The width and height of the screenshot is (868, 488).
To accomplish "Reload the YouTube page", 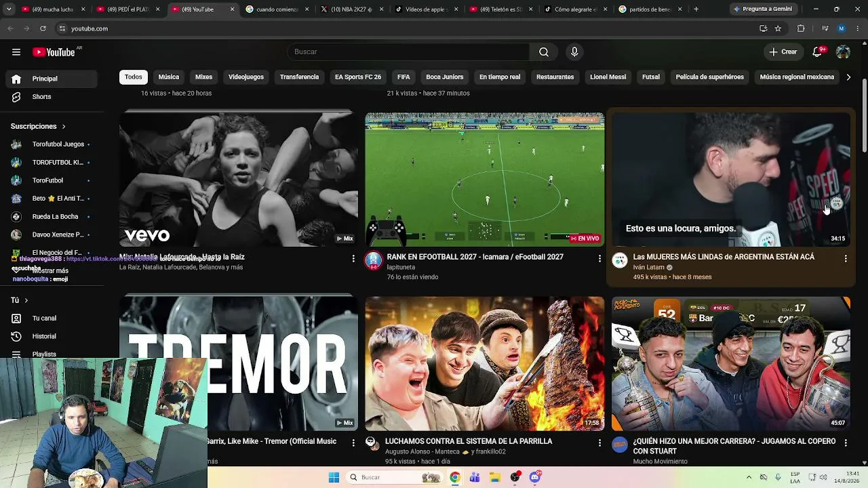I will point(43,28).
